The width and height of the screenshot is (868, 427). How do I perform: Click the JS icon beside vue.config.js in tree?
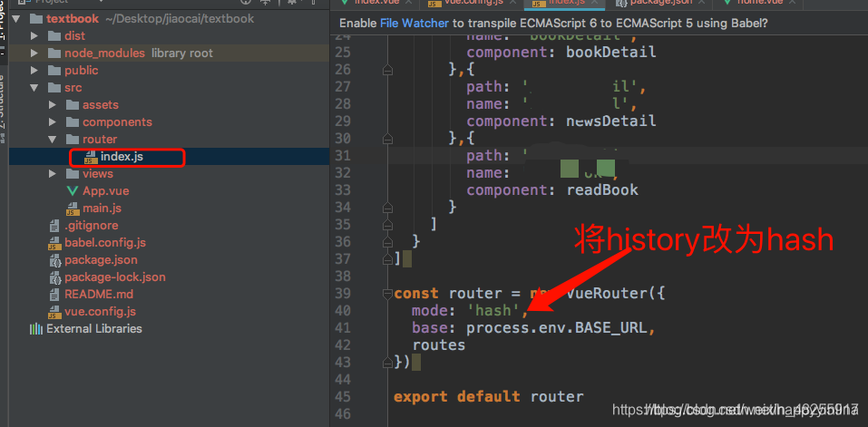point(54,311)
